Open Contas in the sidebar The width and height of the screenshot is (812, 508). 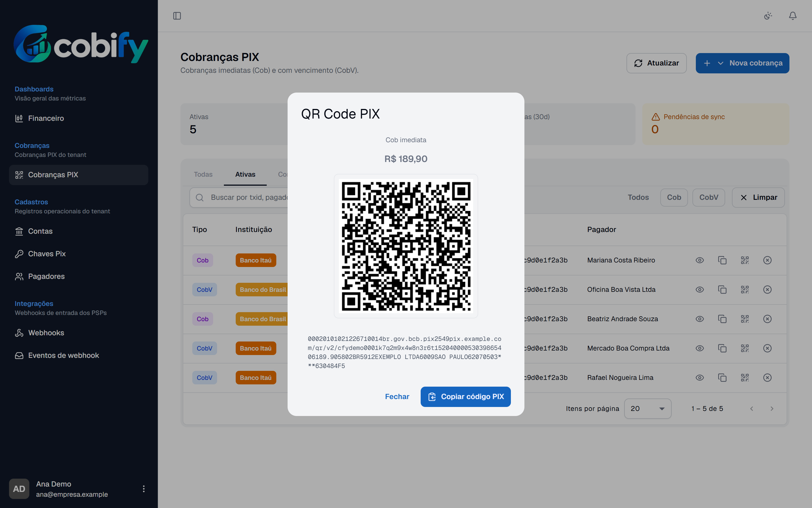tap(78, 231)
